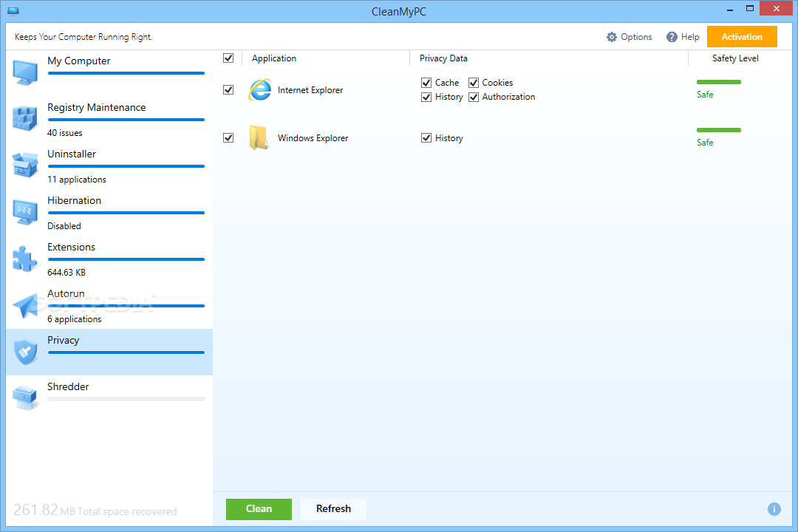Uncheck the Cache checkbox
The image size is (798, 532).
tap(426, 83)
